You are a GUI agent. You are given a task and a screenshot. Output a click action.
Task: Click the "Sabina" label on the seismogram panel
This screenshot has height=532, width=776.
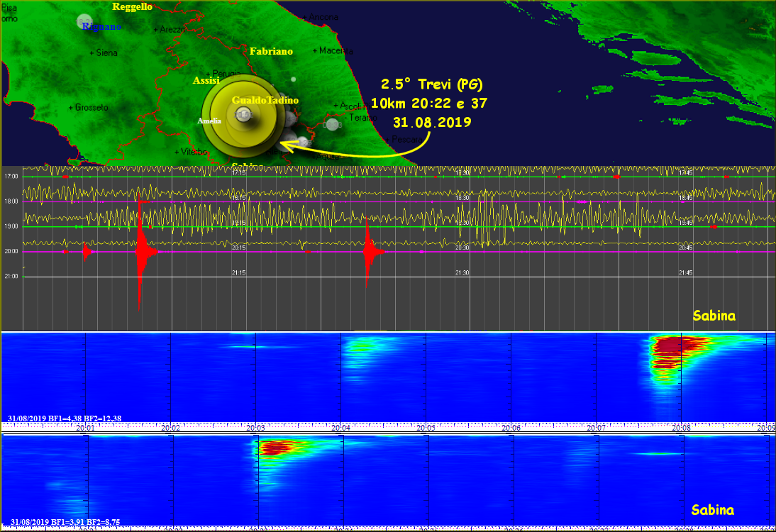[714, 316]
